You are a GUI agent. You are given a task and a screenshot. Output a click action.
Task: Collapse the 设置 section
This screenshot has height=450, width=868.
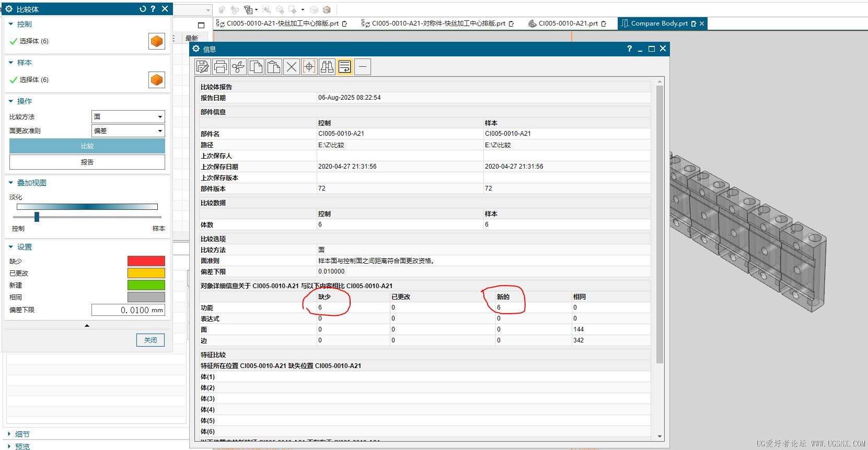click(11, 247)
